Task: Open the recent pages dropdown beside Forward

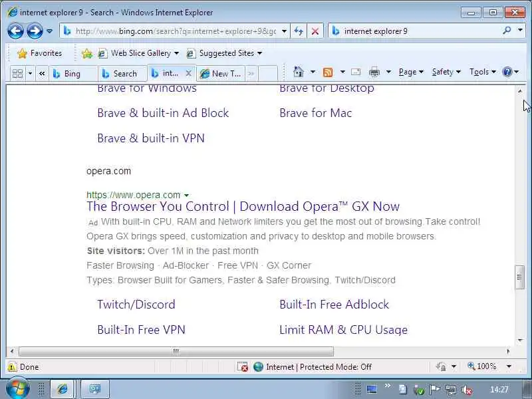Action: coord(49,31)
